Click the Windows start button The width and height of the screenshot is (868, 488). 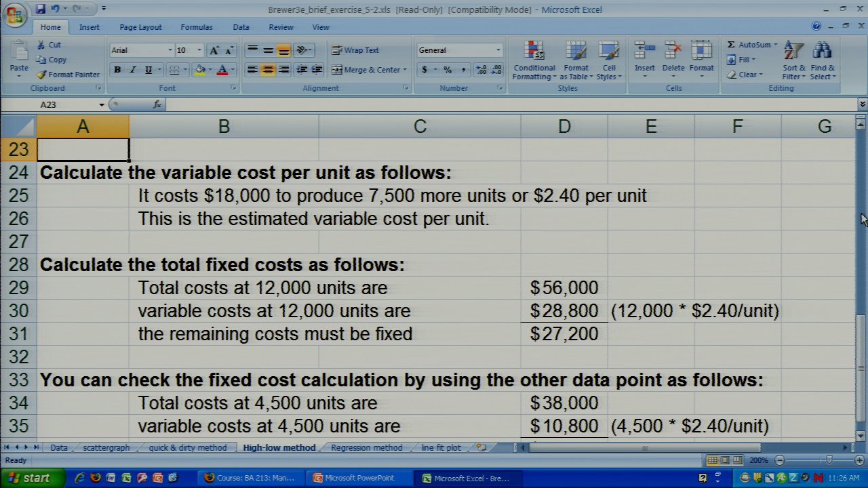31,478
